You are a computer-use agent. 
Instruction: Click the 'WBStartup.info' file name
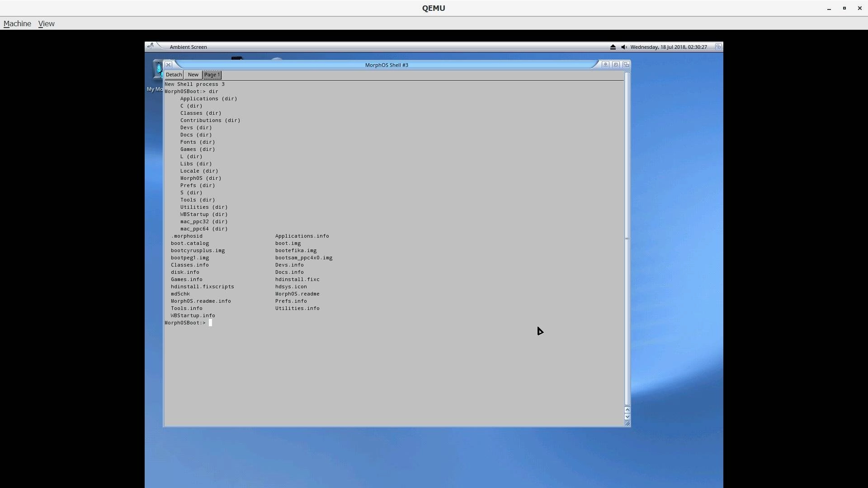[193, 315]
